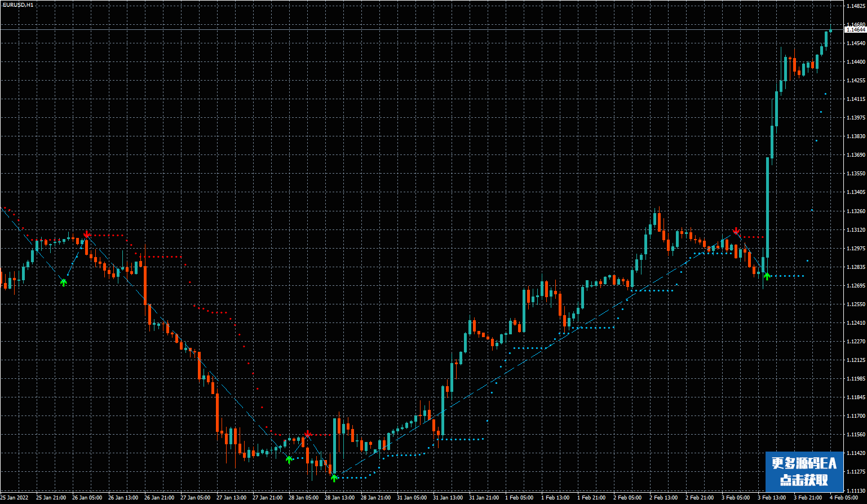Click green buy arrow just before 28 Jan 05:00
Screen dimensions: 867x504
(x=289, y=459)
